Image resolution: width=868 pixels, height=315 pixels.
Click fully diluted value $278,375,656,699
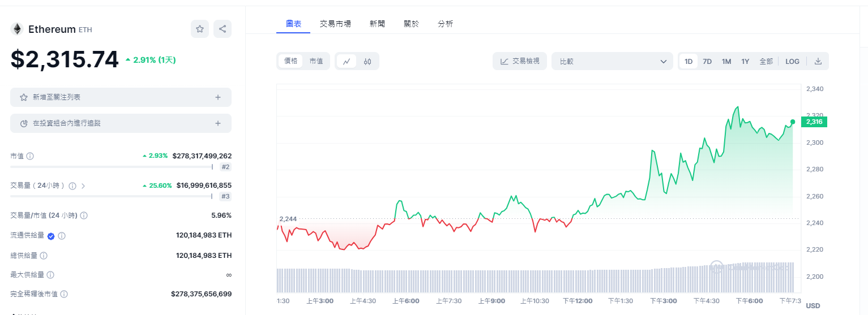201,294
